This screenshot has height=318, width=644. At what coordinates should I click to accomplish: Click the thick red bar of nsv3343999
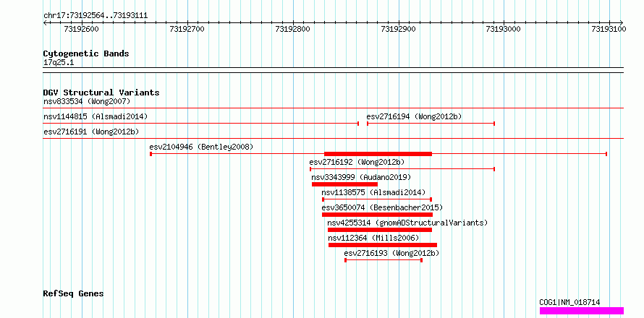[344, 184]
